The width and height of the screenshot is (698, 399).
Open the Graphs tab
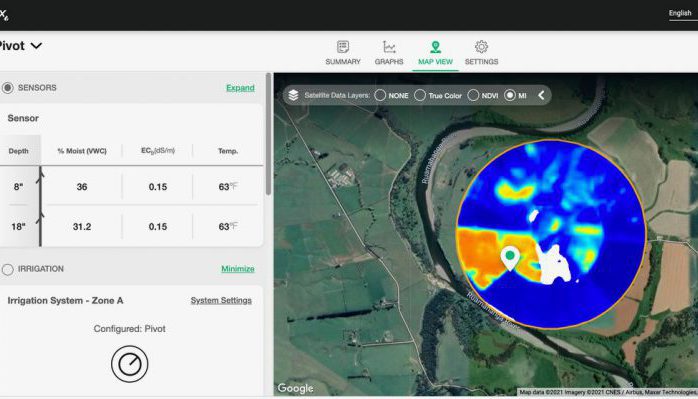click(389, 53)
